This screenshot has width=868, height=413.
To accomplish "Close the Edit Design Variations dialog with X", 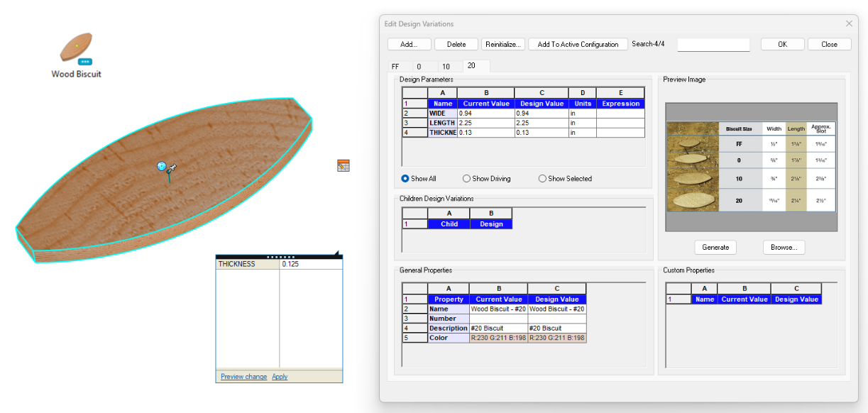I will point(849,23).
